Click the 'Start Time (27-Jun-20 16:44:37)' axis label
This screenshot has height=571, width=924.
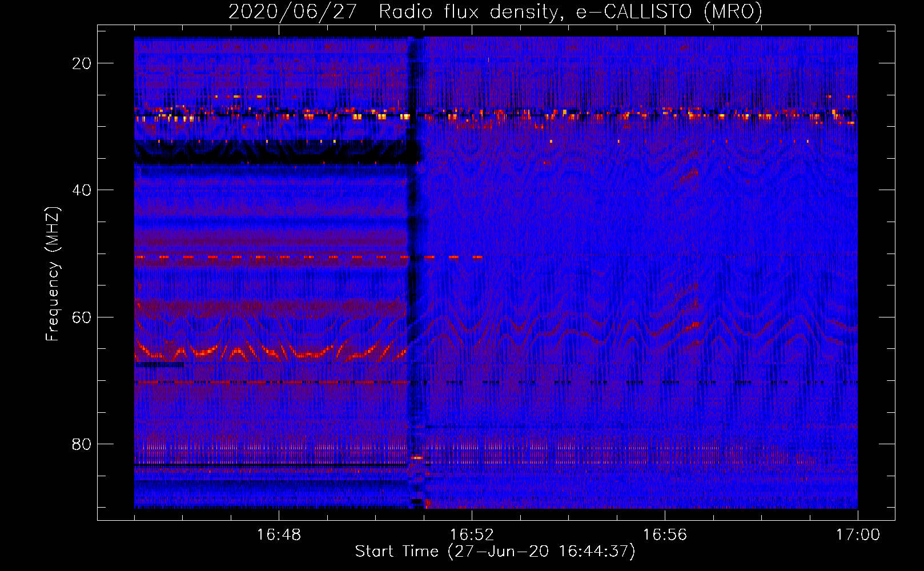pyautogui.click(x=495, y=552)
